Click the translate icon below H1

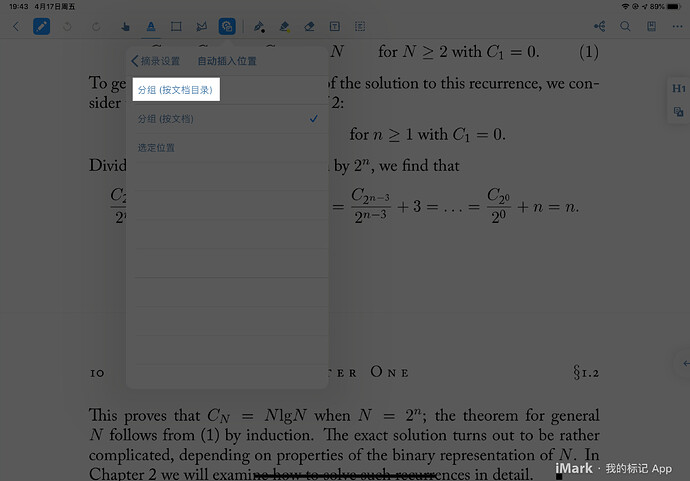click(679, 111)
